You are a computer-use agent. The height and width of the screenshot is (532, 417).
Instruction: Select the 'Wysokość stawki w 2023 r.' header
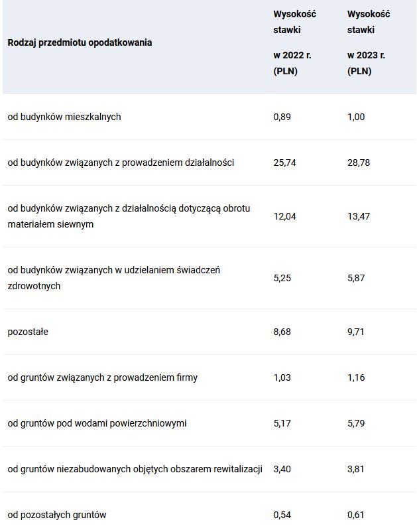pos(369,42)
